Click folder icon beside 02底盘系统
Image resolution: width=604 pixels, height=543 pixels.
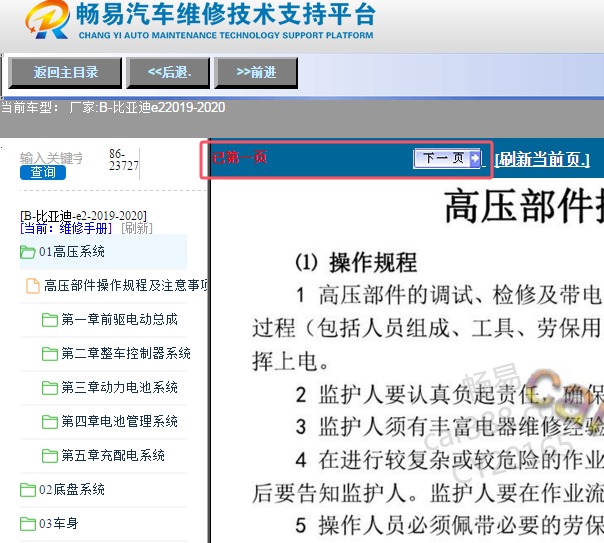[x=28, y=490]
